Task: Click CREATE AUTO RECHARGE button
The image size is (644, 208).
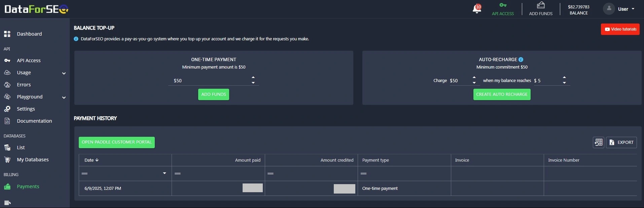Action: coord(502,94)
